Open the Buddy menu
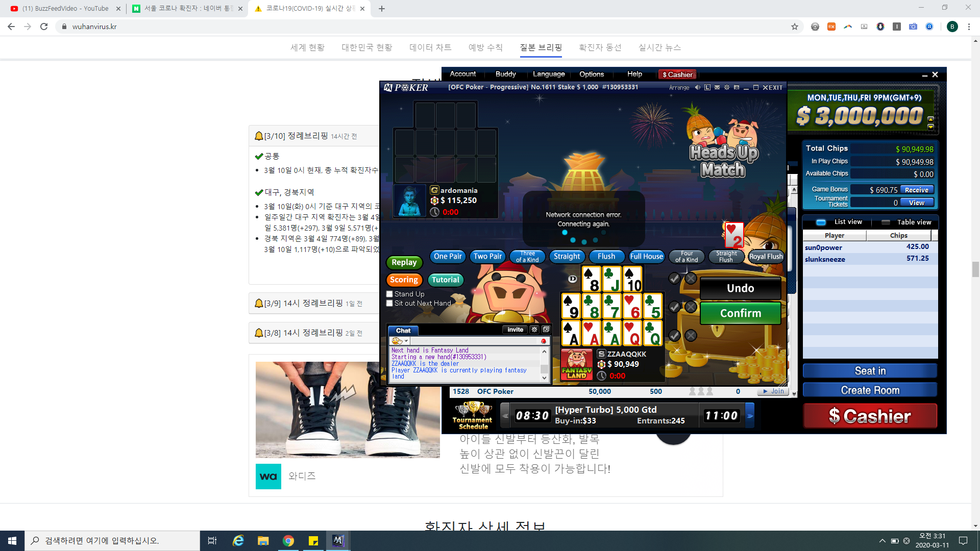This screenshot has width=980, height=551. point(505,74)
